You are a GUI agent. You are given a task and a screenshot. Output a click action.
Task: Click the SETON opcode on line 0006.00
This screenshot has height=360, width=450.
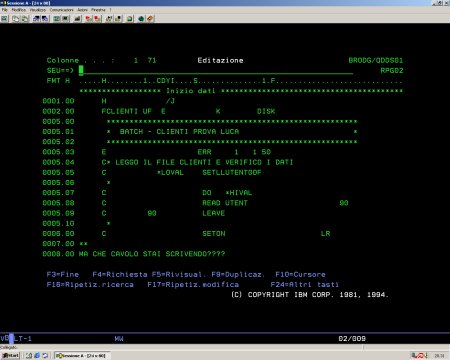coord(214,234)
